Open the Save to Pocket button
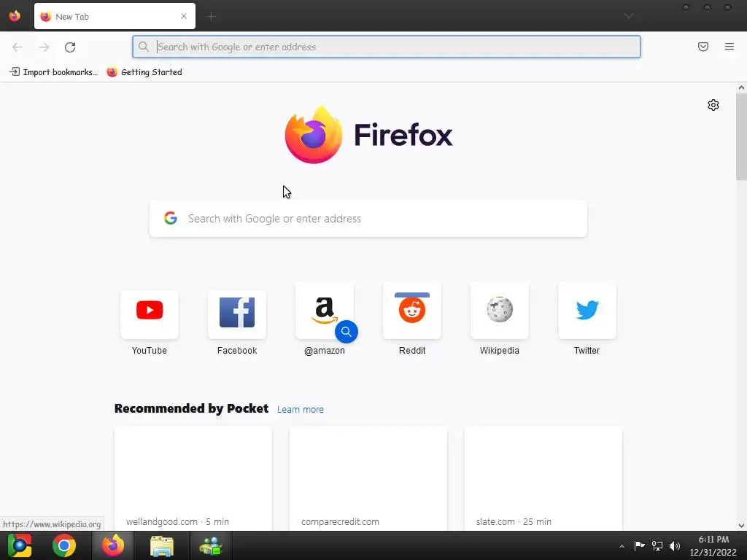Screen dimensions: 747x560 (703, 47)
